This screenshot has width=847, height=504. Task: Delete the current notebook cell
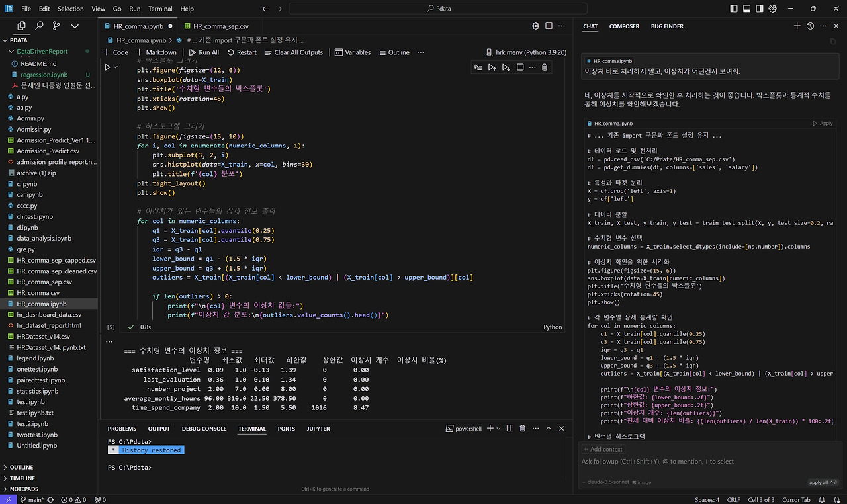point(545,67)
